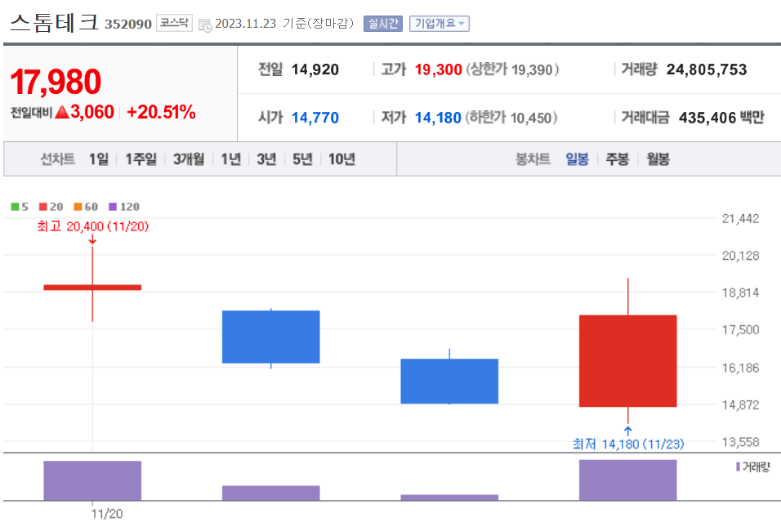Select the 3개월 line chart tab
Image resolution: width=781 pixels, height=532 pixels.
tap(189, 159)
